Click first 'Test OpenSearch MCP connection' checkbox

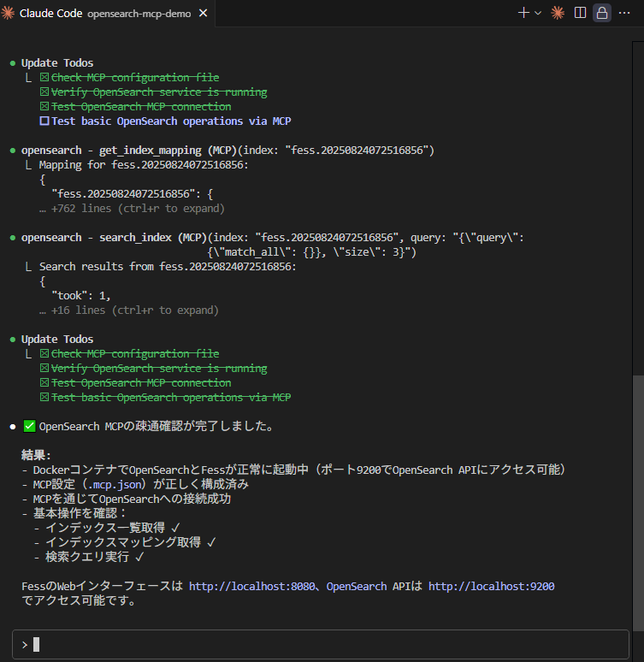[44, 106]
